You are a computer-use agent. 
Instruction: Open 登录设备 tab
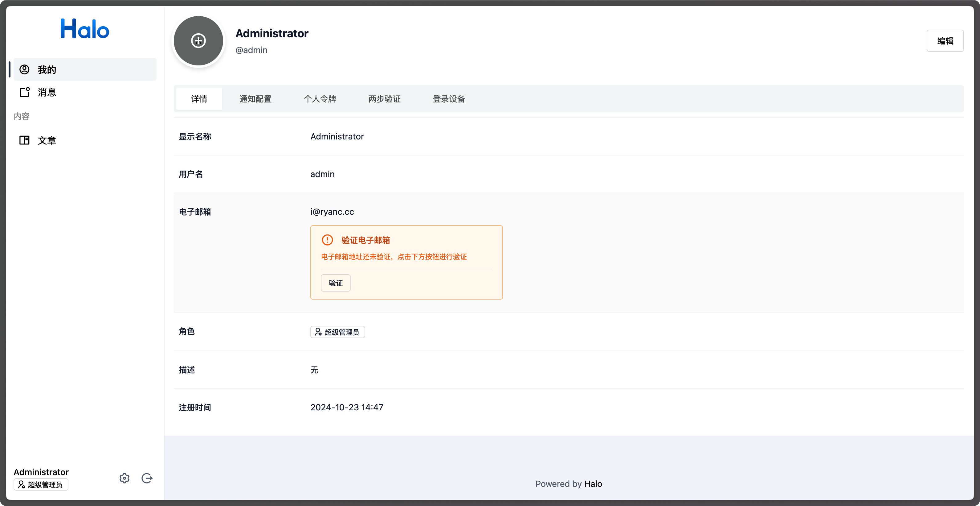(x=448, y=99)
